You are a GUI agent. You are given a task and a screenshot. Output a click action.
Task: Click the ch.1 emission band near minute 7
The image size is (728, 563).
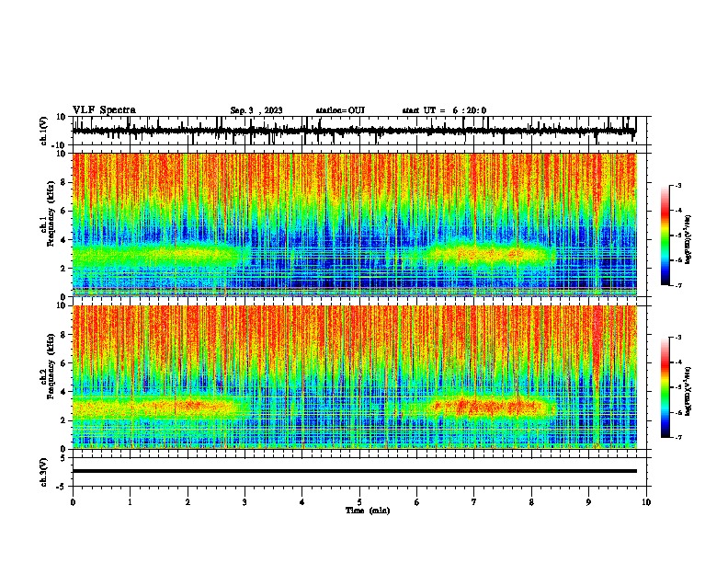click(490, 254)
